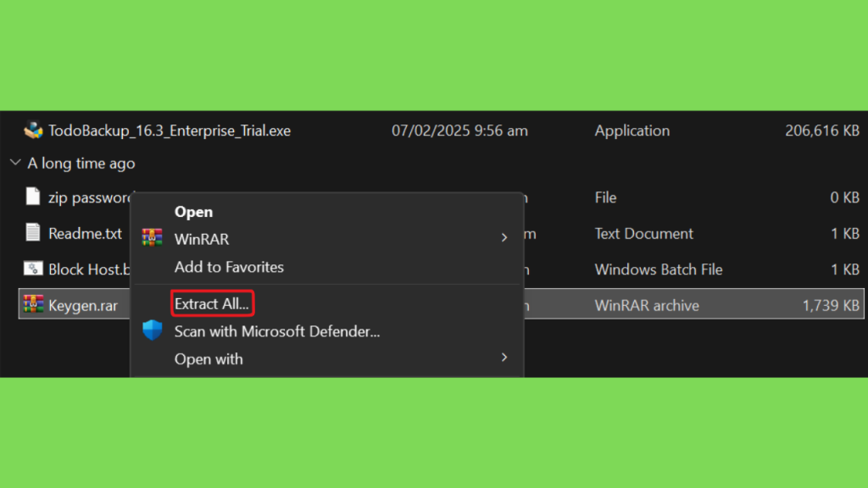Click the zip password file icon
Viewport: 868px width, 488px height.
coord(33,197)
